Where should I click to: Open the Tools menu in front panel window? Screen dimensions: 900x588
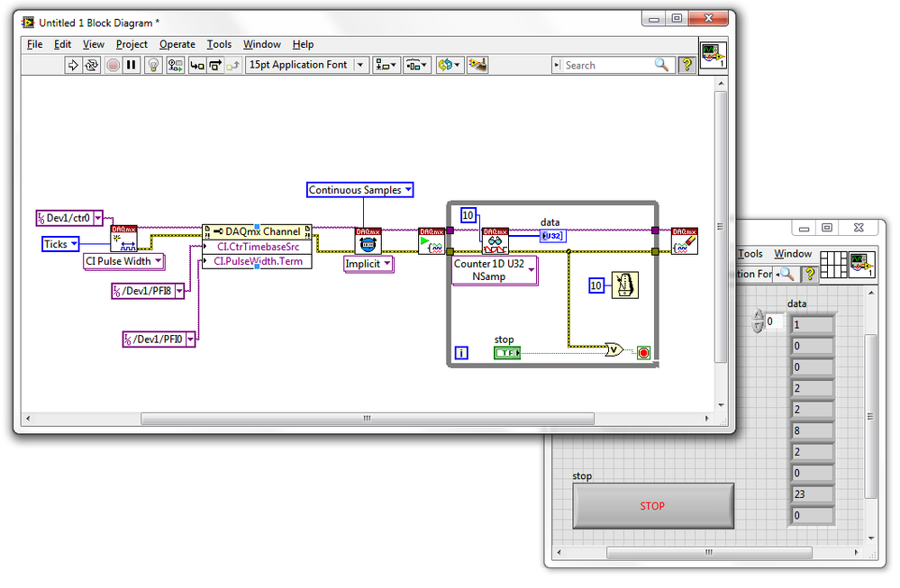750,254
